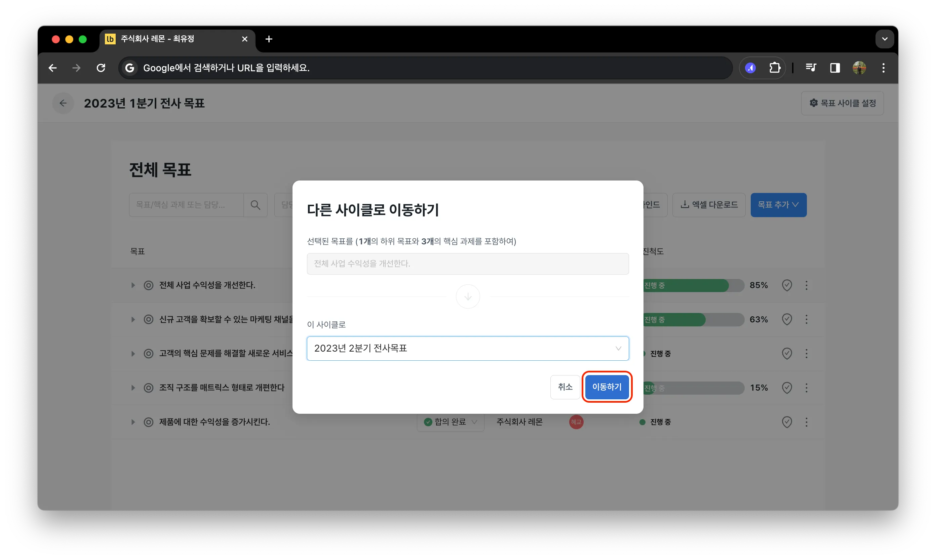
Task: Click the 전체 사업 수익성을 개선한다 disabled field
Action: coord(468,264)
